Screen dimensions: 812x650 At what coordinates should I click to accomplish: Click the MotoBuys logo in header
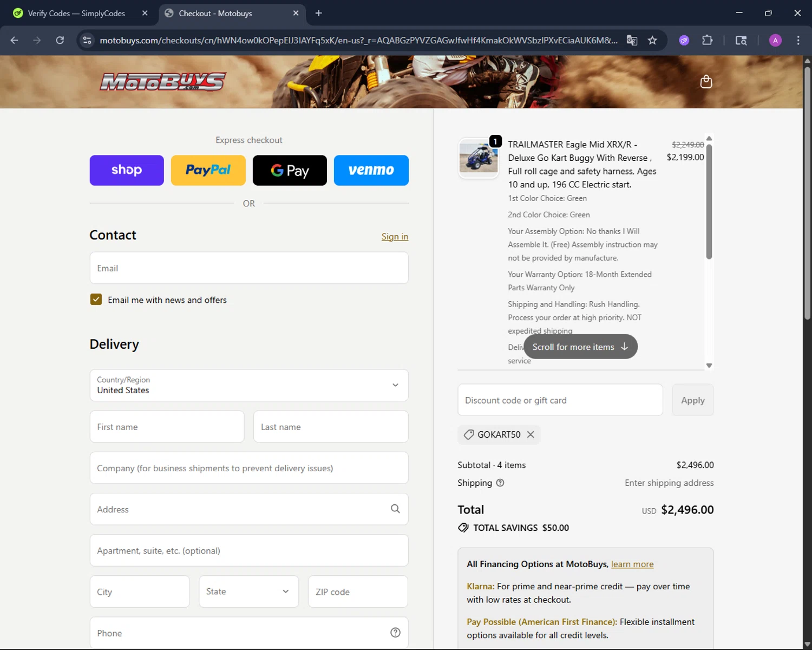(163, 81)
